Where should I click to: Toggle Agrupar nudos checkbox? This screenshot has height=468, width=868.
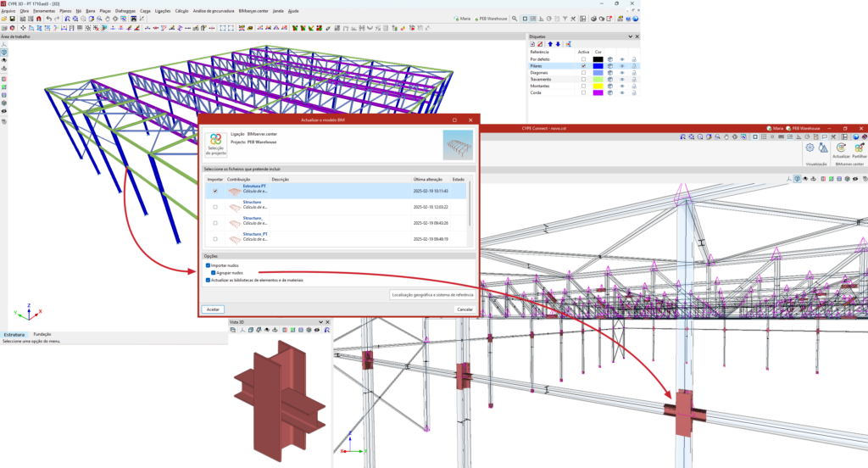(213, 272)
